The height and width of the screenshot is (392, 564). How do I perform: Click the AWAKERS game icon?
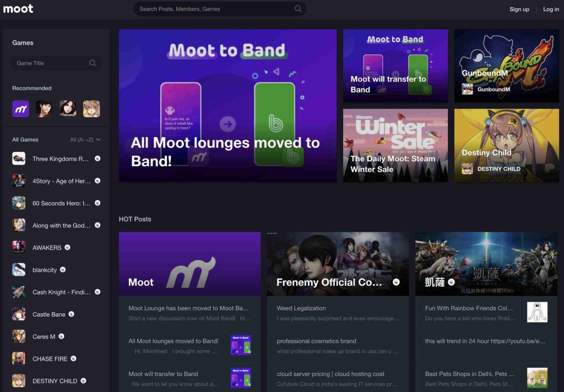tap(19, 247)
